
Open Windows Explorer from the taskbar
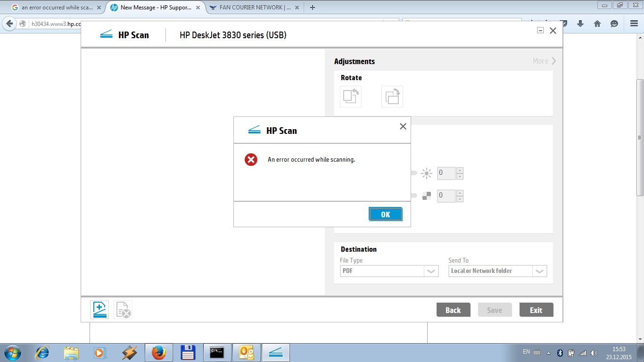click(x=71, y=353)
